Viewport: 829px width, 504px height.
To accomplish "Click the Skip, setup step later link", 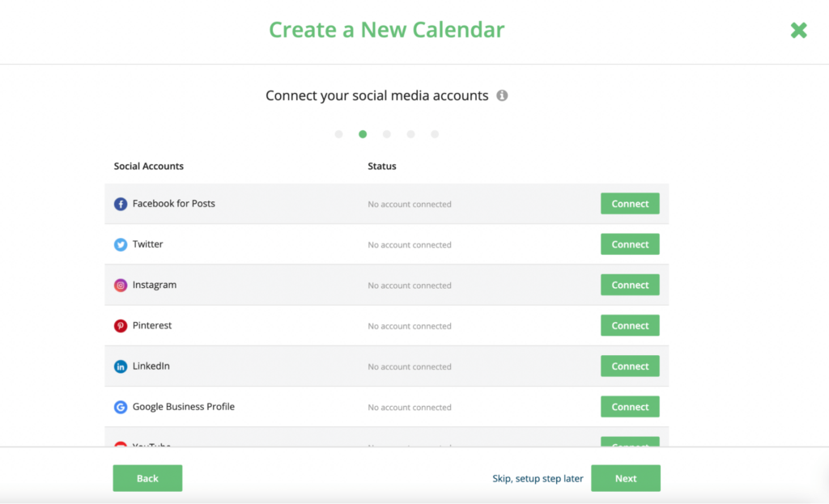I will pos(538,478).
